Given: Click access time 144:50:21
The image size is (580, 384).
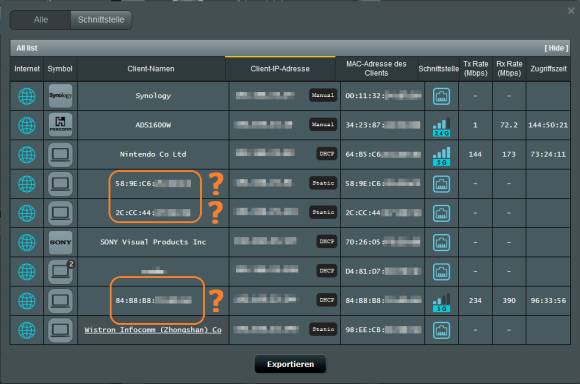Looking at the screenshot, I should pos(548,125).
